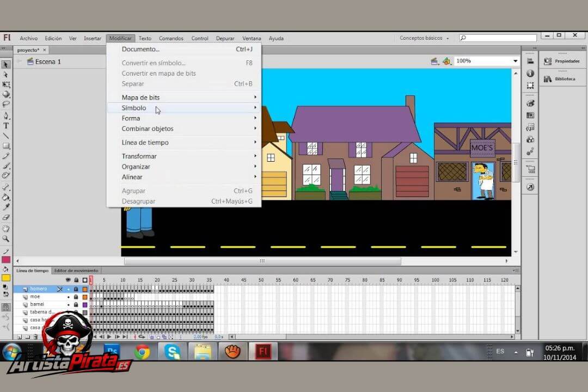Screen dimensions: 588x392
Task: Choose Documento... in Modificar menu
Action: [x=184, y=49]
